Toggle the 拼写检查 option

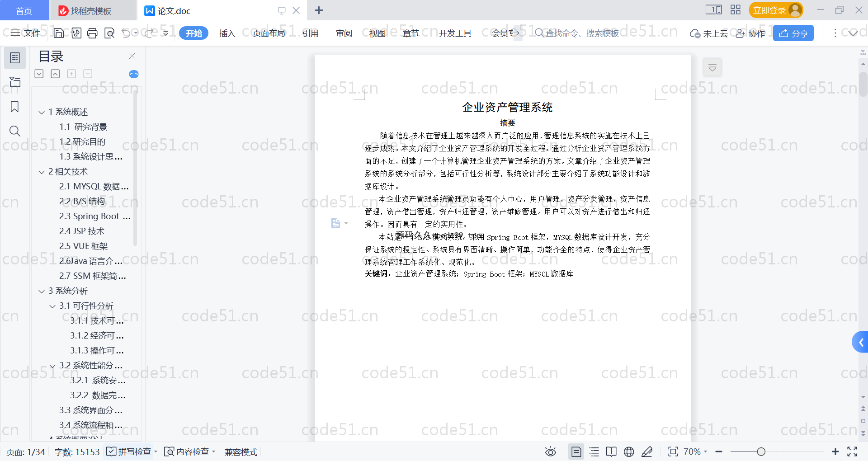(129, 452)
